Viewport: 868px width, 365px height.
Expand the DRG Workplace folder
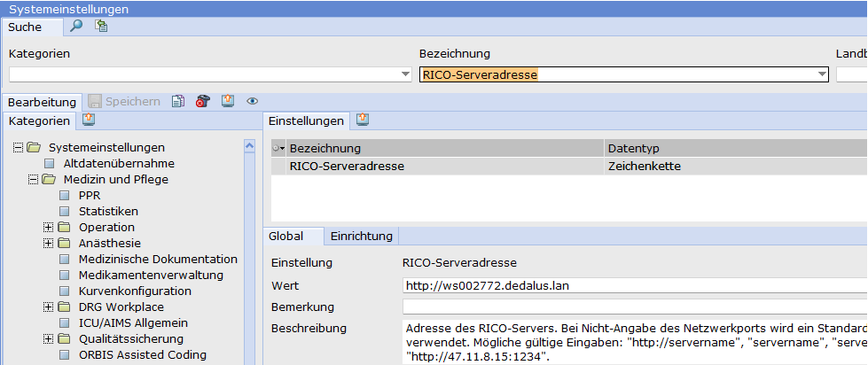48,307
